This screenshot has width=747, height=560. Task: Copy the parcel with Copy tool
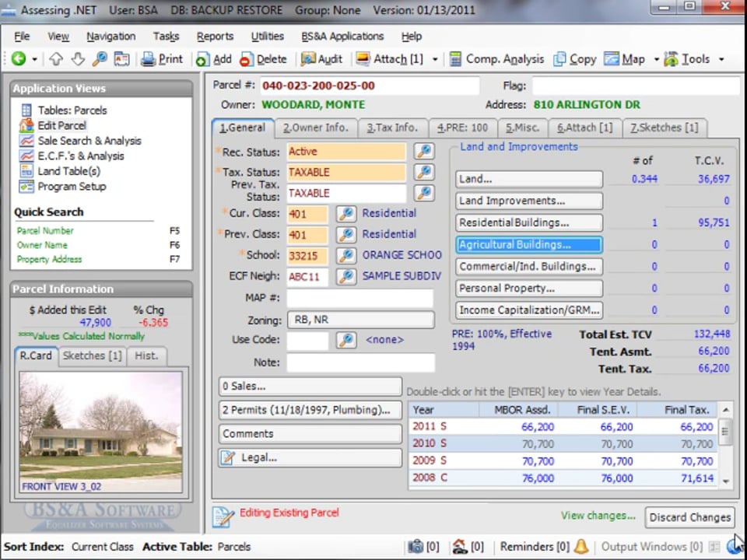pyautogui.click(x=574, y=59)
